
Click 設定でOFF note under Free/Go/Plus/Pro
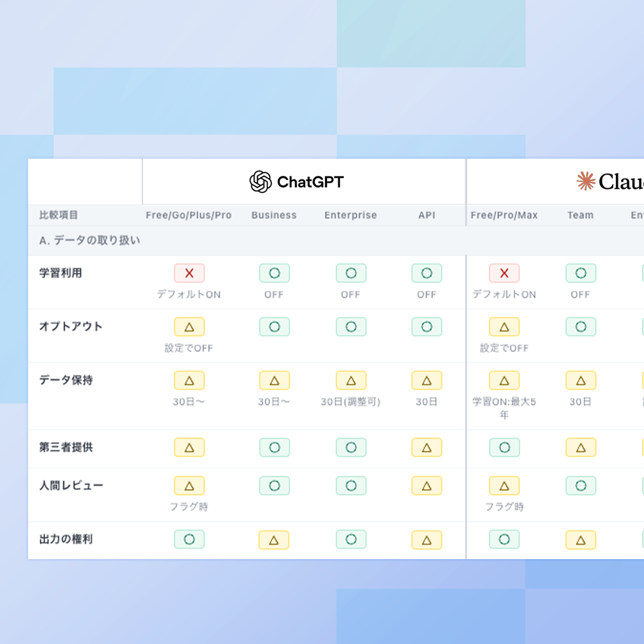click(x=189, y=348)
